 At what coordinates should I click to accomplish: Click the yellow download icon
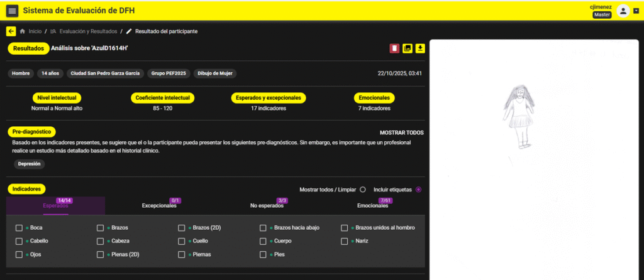pos(420,48)
